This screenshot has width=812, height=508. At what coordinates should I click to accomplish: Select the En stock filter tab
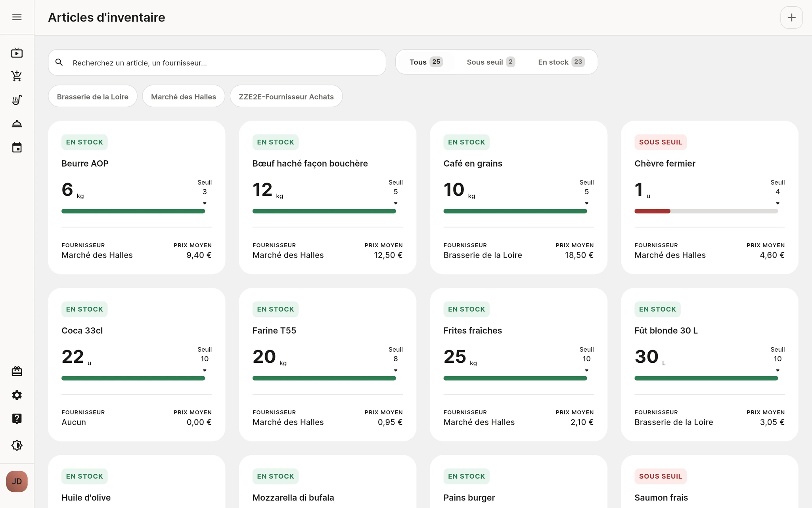561,62
